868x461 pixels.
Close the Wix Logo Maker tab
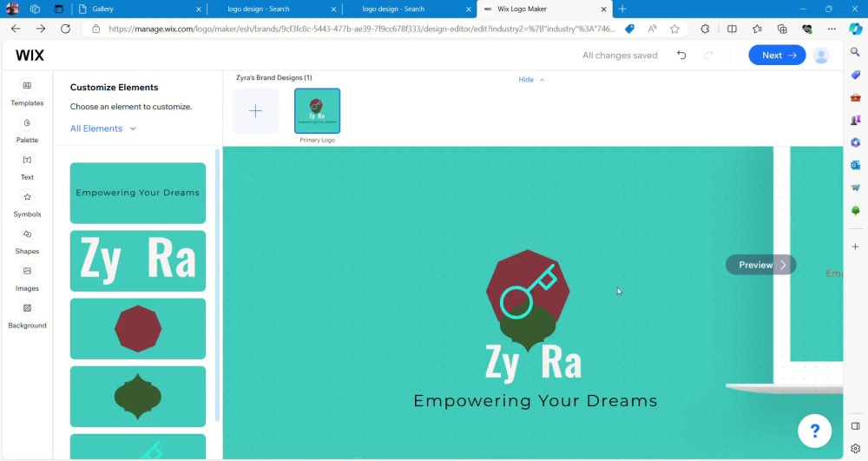pyautogui.click(x=603, y=9)
